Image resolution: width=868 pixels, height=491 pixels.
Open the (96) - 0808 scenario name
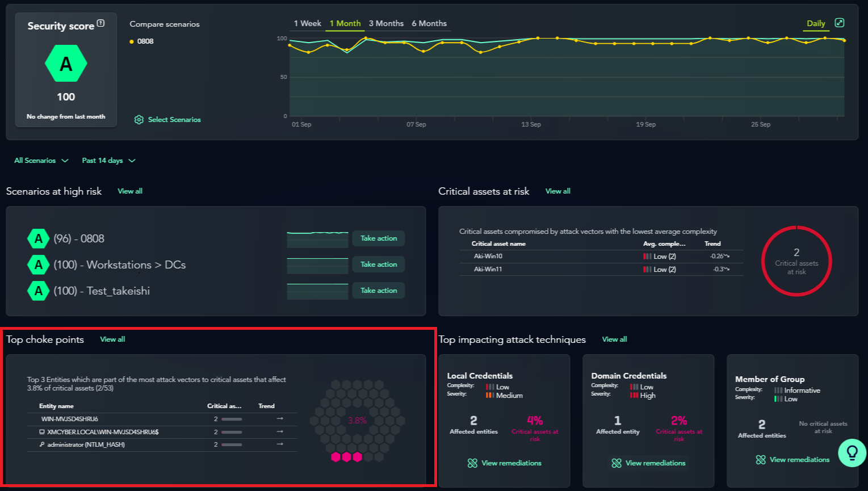click(79, 238)
